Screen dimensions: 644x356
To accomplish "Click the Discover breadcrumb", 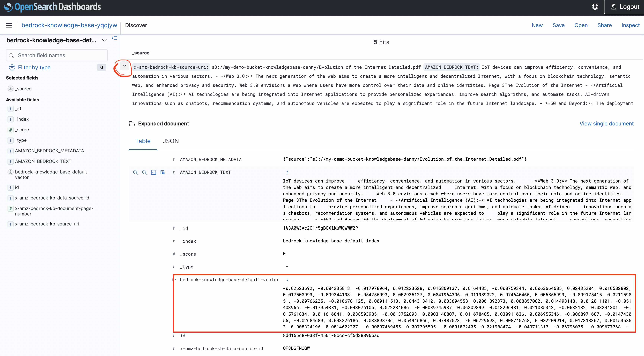I will (136, 25).
